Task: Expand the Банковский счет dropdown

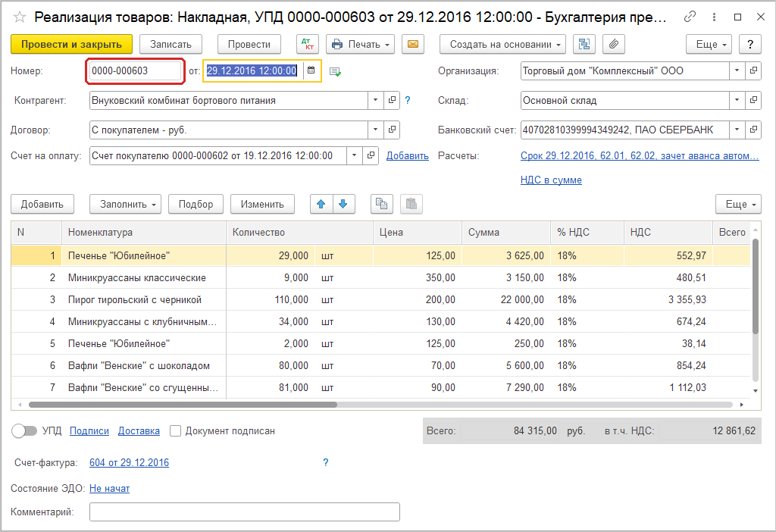Action: (737, 130)
